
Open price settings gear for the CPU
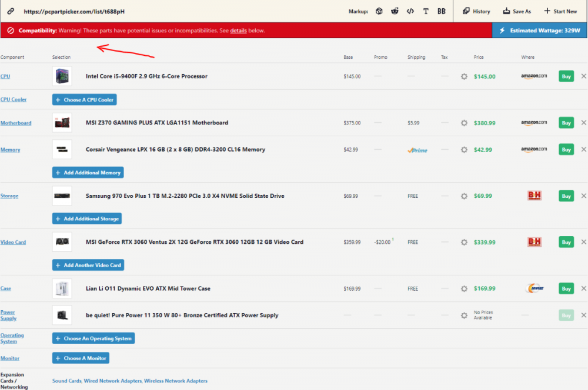pyautogui.click(x=464, y=76)
